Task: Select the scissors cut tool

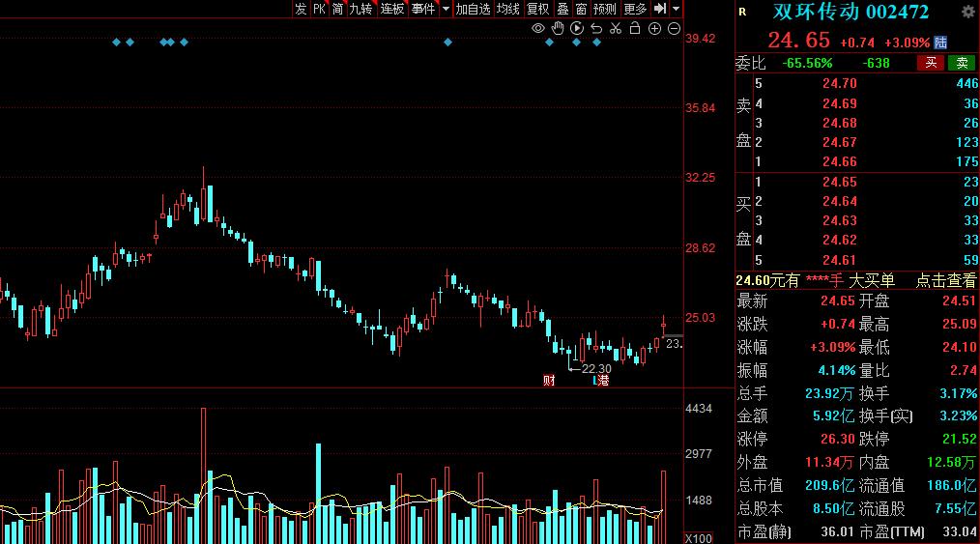Action: click(616, 28)
